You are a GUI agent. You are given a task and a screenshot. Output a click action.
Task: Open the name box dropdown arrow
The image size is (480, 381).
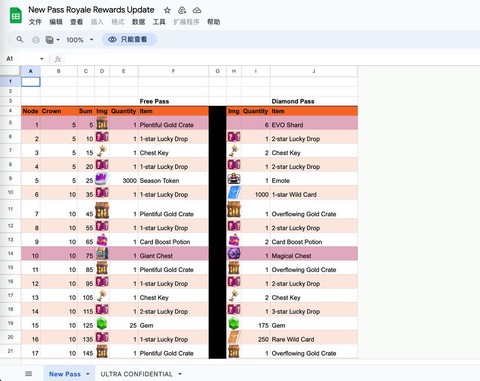42,59
